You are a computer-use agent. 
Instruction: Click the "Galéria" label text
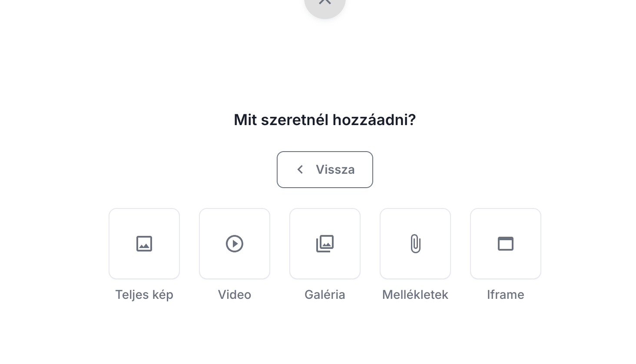(325, 295)
